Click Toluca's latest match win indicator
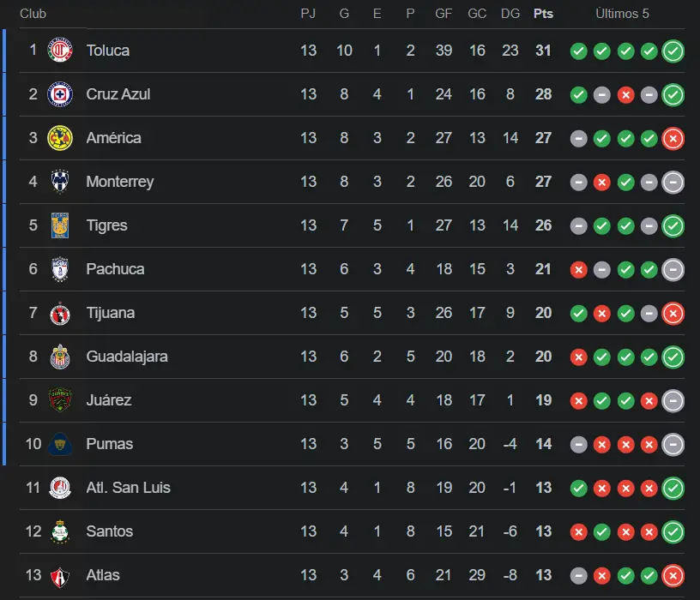700x600 pixels. coord(673,51)
